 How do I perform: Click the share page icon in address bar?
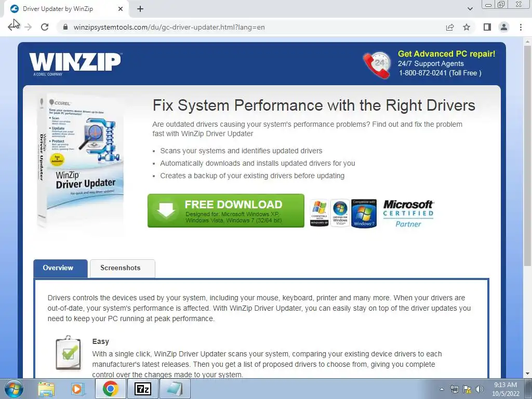(x=450, y=27)
